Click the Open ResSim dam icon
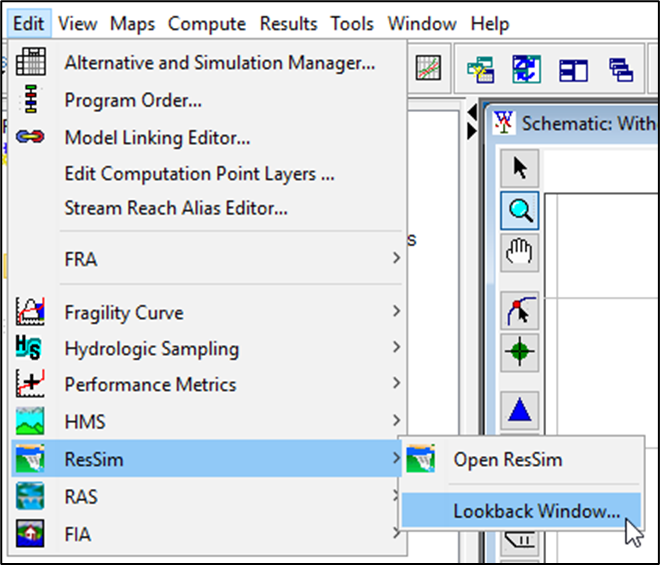660x565 pixels. click(420, 458)
